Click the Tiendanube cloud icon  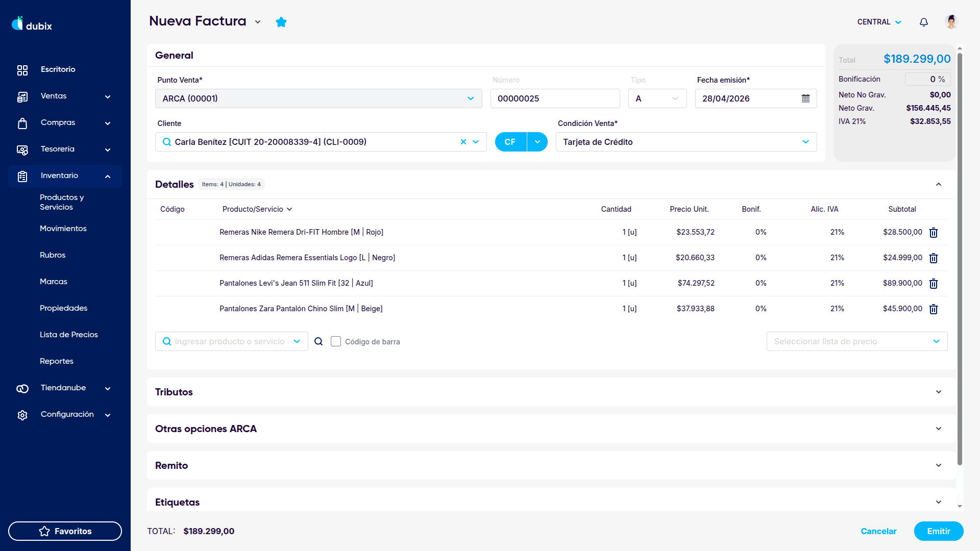point(22,388)
